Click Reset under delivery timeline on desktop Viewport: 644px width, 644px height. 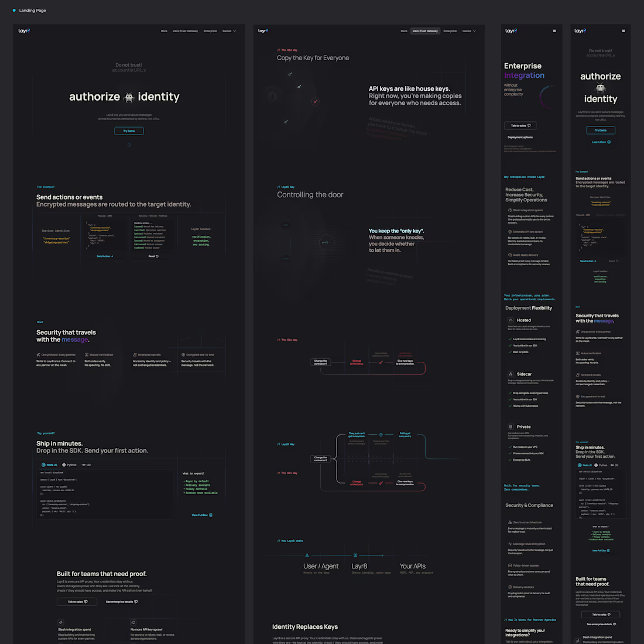pyautogui.click(x=153, y=256)
